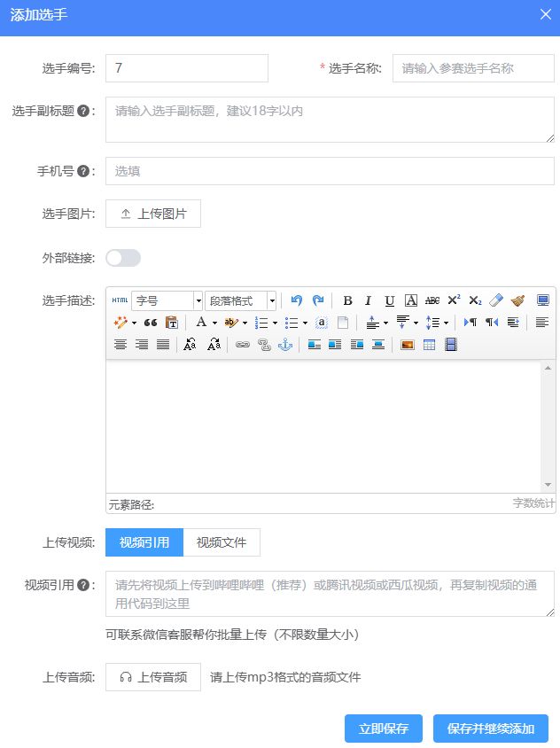Click the paste-as-plain-text clipboard icon
560x748 pixels.
(x=172, y=323)
